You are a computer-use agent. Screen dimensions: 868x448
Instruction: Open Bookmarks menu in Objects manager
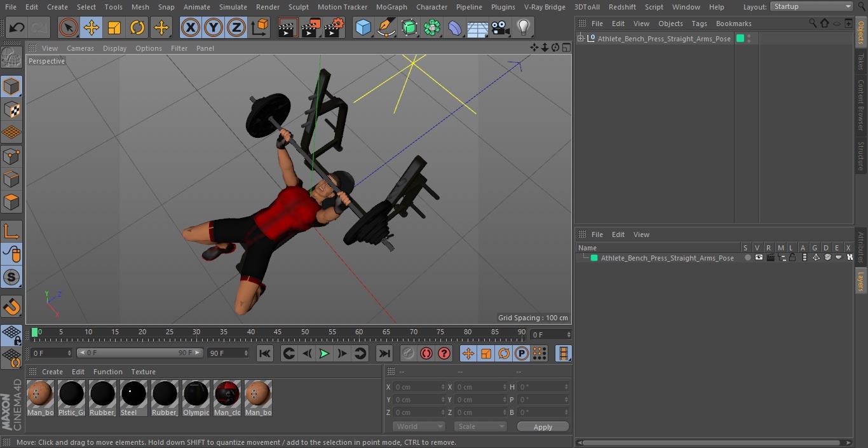pyautogui.click(x=733, y=24)
